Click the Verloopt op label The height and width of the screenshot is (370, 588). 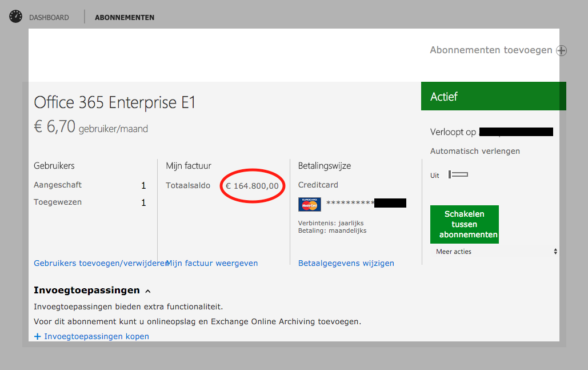tap(453, 132)
